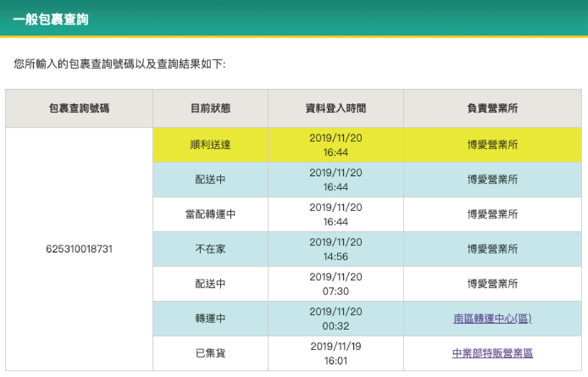Click tracking number 625310018731
The height and width of the screenshot is (377, 588).
[x=79, y=249]
